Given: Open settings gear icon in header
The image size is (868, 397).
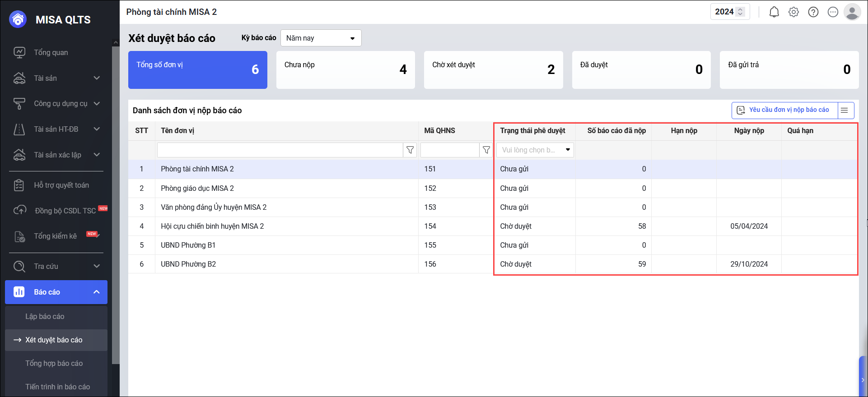Looking at the screenshot, I should click(x=793, y=12).
